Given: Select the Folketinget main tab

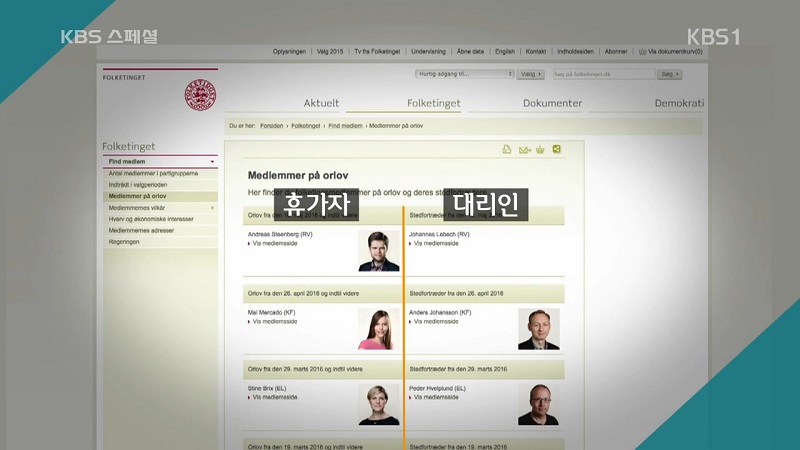Looking at the screenshot, I should 433,103.
